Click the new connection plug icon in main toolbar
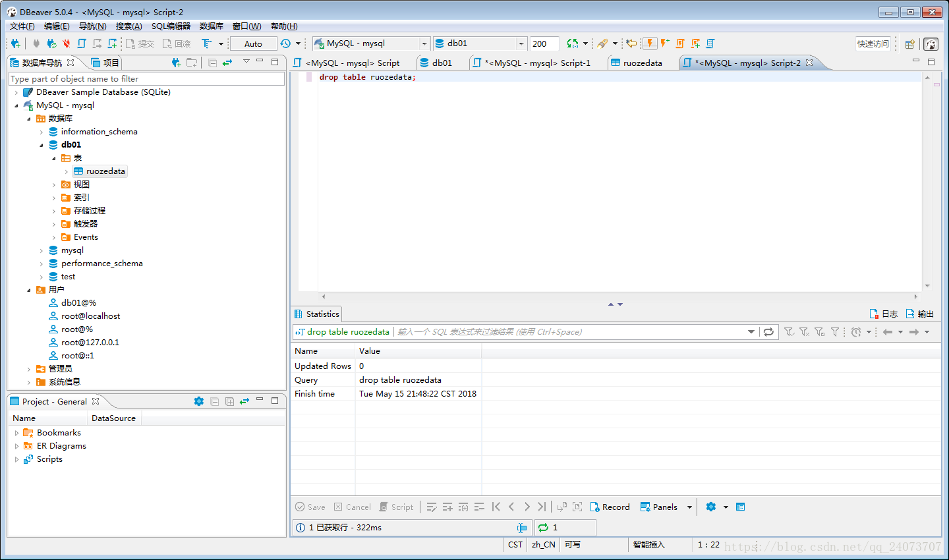 [15, 43]
